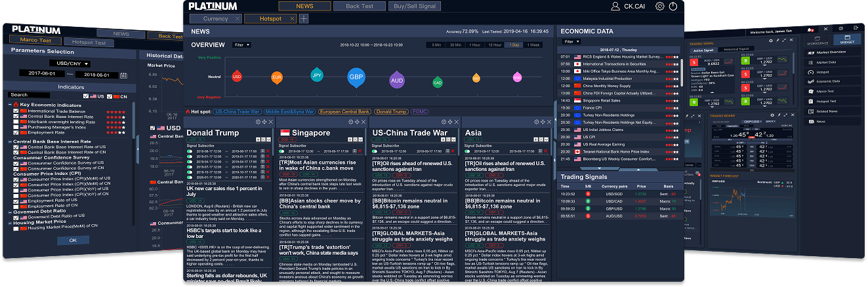Toggle the Purchasing Manager's Index checkbox
Image resolution: width=868 pixels, height=287 pixels.
point(16,127)
